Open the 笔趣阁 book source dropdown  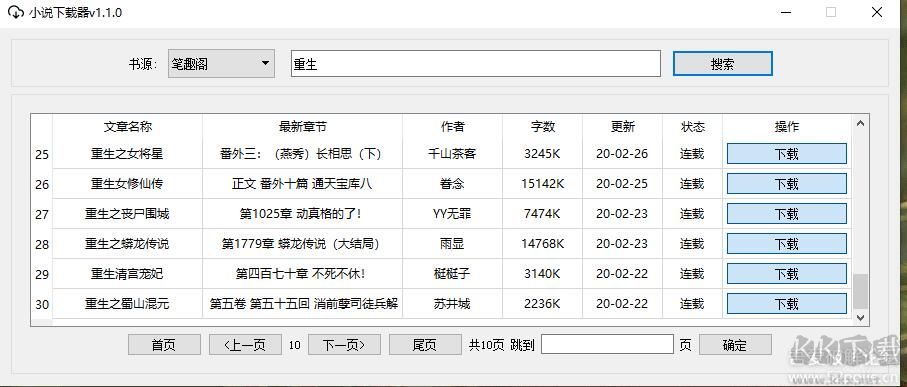pyautogui.click(x=222, y=64)
